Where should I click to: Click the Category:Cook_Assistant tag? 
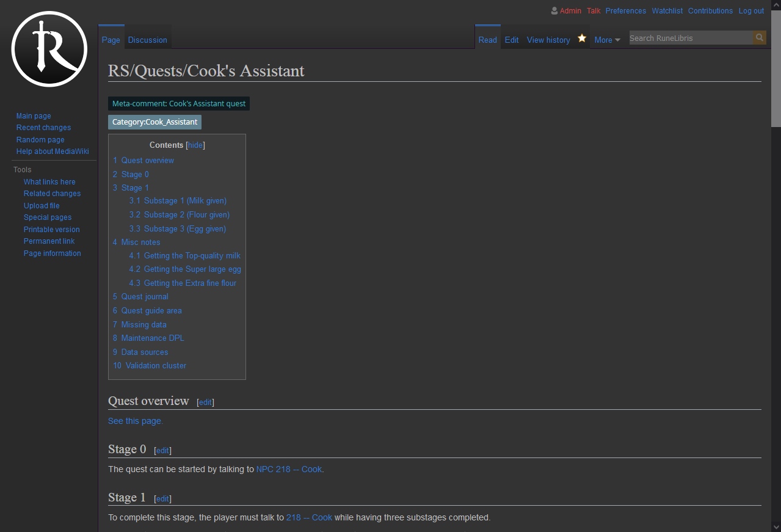pyautogui.click(x=154, y=122)
